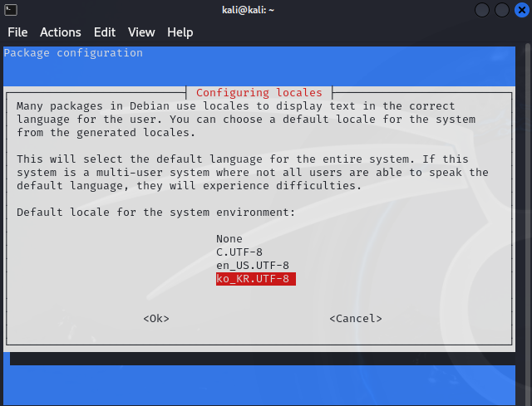The height and width of the screenshot is (406, 532).
Task: Close the terminal window with X button
Action: pos(522,10)
